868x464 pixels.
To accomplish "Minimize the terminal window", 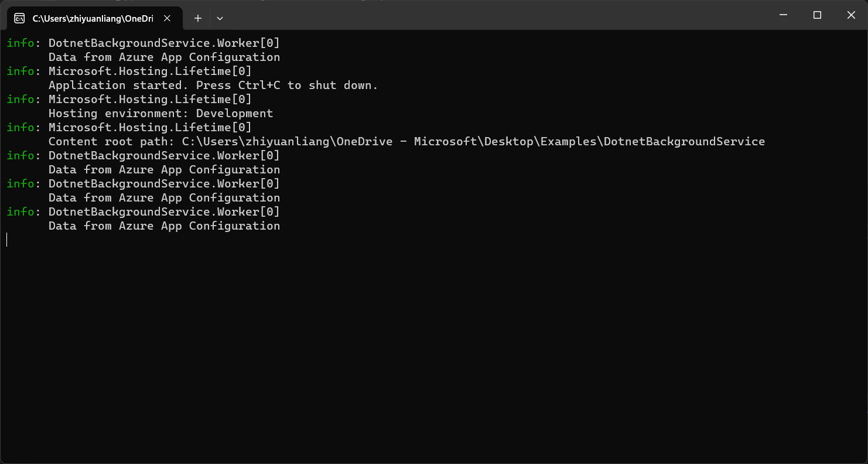I will pyautogui.click(x=783, y=15).
